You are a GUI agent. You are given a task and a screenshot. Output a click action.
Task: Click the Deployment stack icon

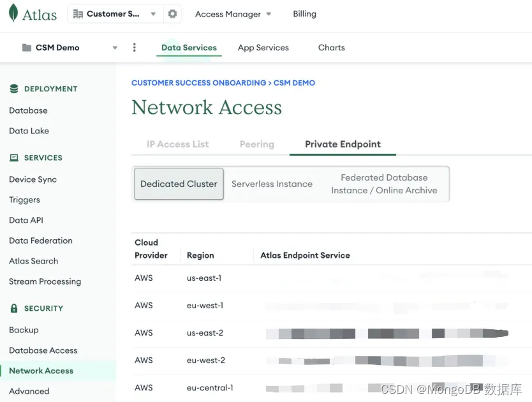click(14, 89)
